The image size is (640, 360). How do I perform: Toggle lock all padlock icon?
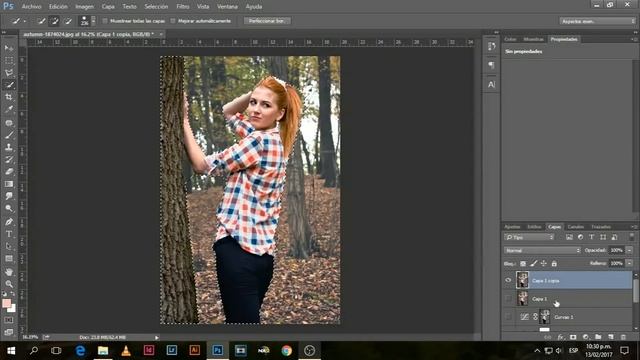pyautogui.click(x=554, y=264)
